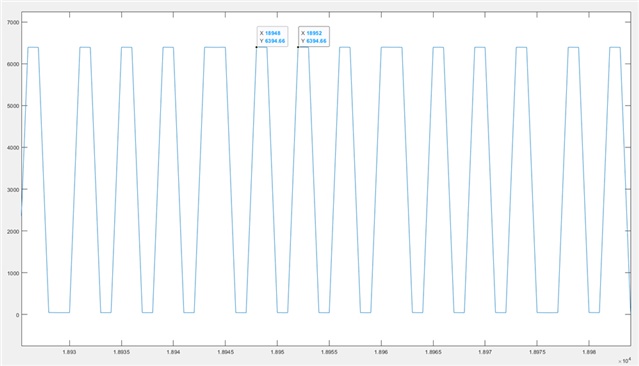Click the 3000 y-axis tick label
Viewport: 639px width, 366px height.
click(13, 190)
